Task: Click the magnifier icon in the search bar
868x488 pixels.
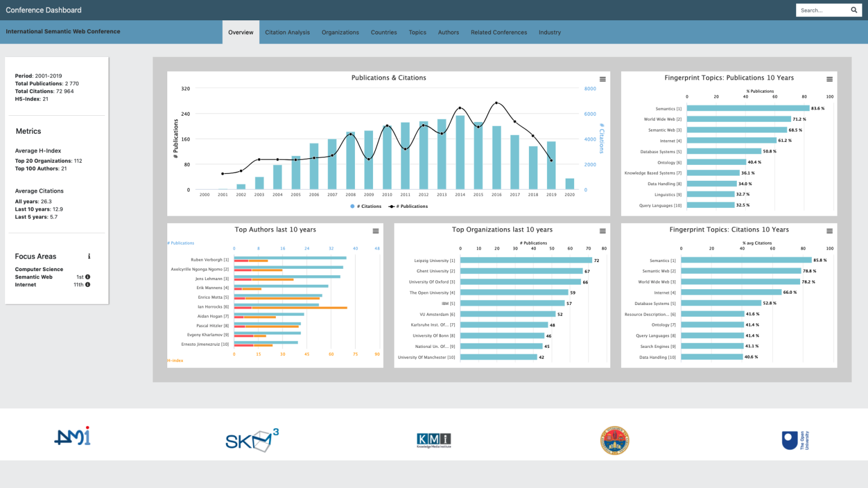Action: pyautogui.click(x=854, y=10)
